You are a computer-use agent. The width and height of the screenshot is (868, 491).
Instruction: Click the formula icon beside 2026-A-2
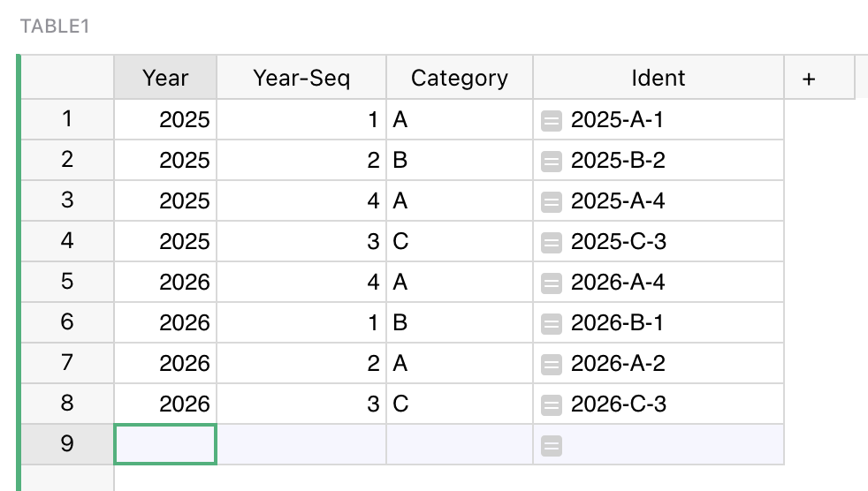coord(551,364)
